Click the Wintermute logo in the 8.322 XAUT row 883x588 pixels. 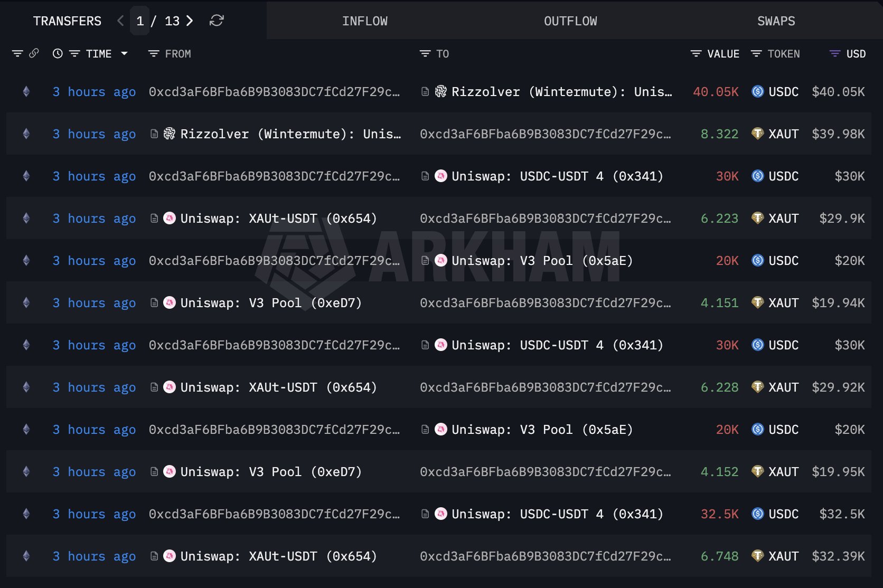point(169,134)
